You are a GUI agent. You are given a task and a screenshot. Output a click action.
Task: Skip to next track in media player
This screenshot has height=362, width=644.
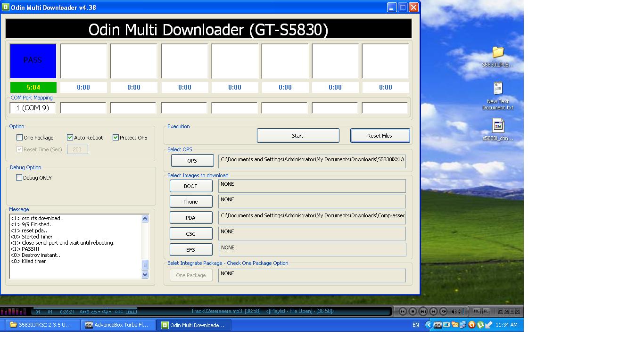[433, 311]
